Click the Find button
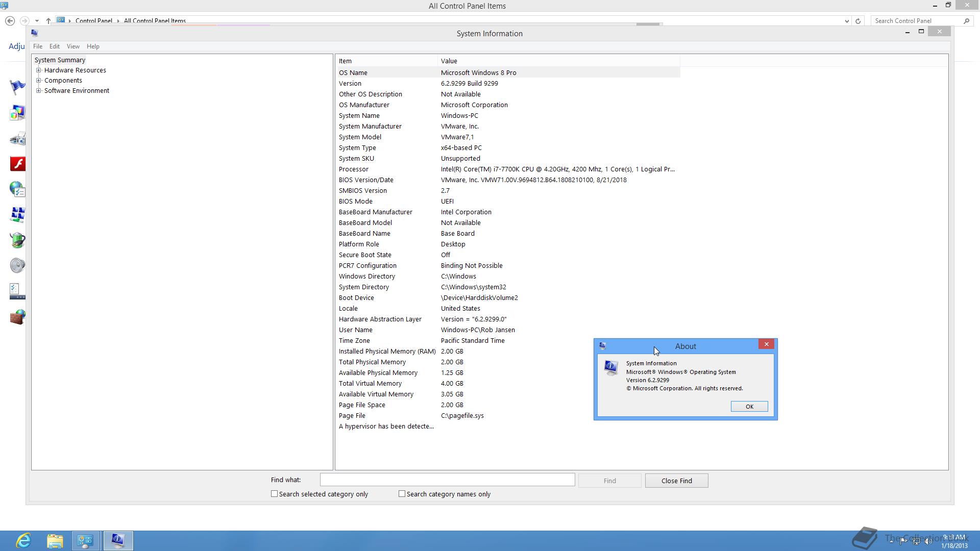980x551 pixels. 609,481
